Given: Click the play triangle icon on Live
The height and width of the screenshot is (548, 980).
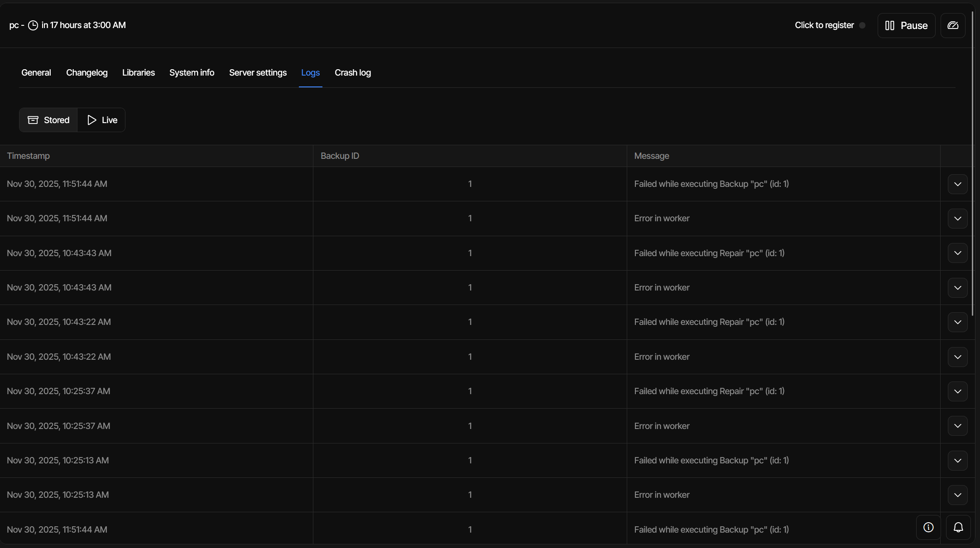Looking at the screenshot, I should coord(92,120).
